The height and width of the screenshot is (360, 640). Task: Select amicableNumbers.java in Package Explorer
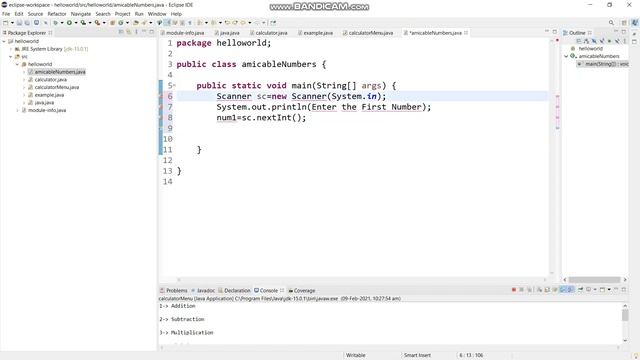pos(57,72)
